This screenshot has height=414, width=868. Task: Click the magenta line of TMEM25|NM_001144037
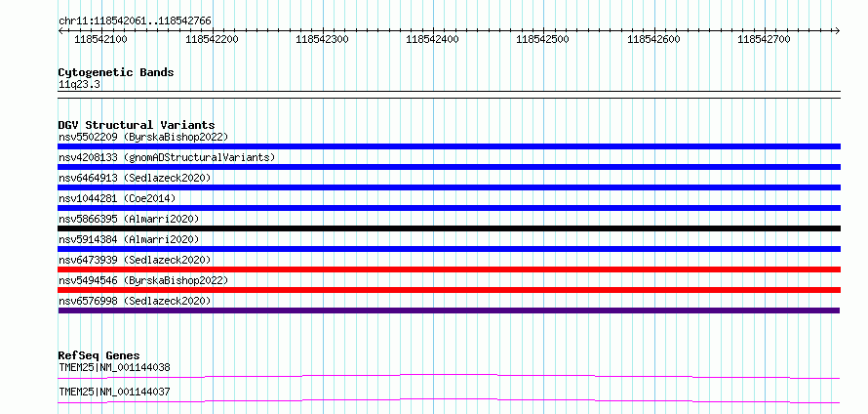click(x=449, y=400)
